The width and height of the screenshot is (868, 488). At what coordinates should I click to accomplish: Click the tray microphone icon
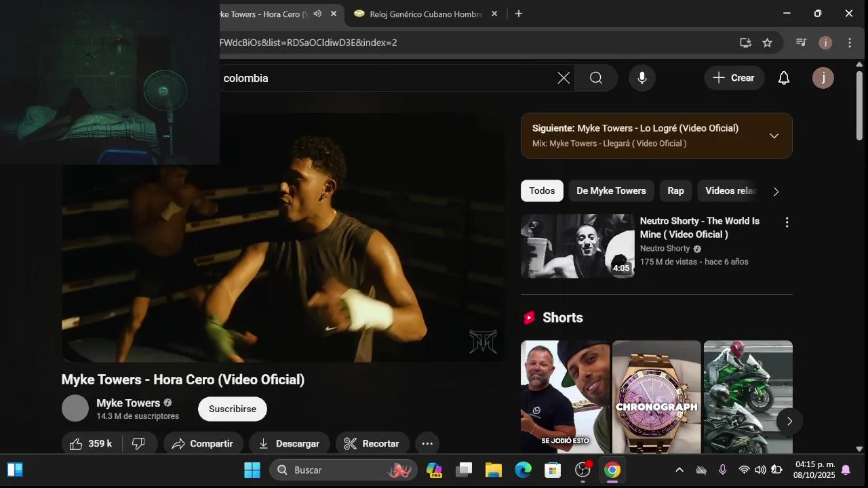pos(723,470)
